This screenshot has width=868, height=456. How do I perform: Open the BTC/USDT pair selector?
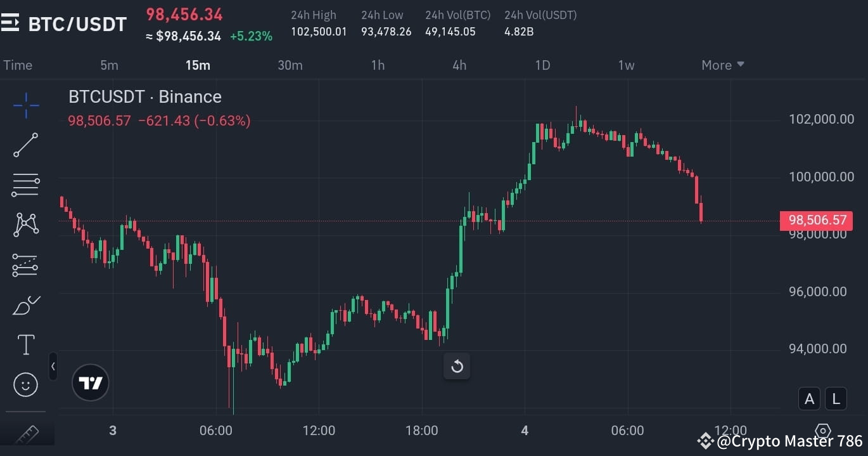[x=76, y=23]
